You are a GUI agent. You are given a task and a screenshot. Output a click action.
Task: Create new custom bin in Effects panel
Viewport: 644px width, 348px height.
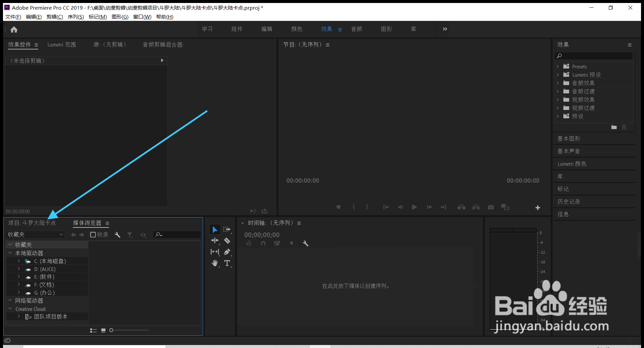(x=614, y=127)
